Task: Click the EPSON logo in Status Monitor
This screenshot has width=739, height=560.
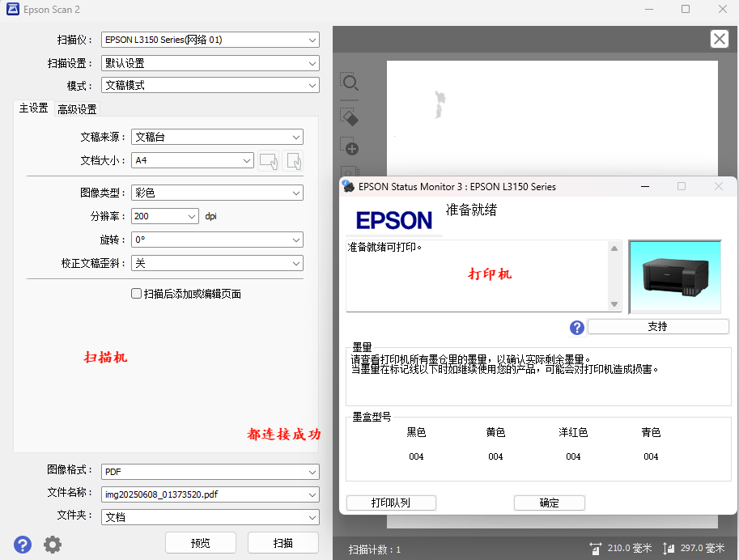Action: coord(394,220)
